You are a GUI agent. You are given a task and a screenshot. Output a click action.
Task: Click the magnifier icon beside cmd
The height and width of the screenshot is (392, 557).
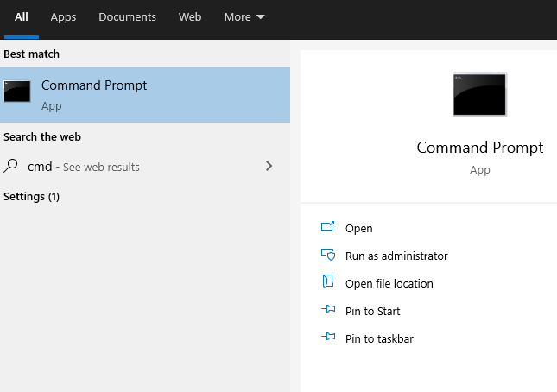point(12,166)
